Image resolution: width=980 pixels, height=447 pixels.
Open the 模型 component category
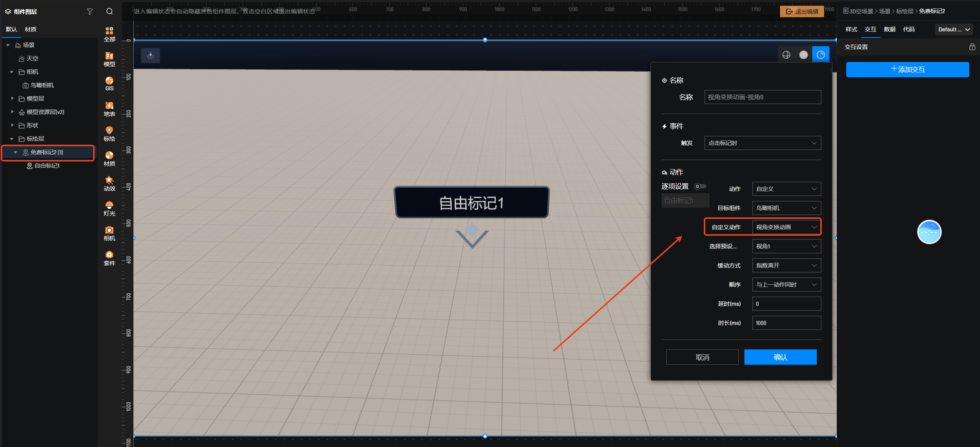(109, 59)
